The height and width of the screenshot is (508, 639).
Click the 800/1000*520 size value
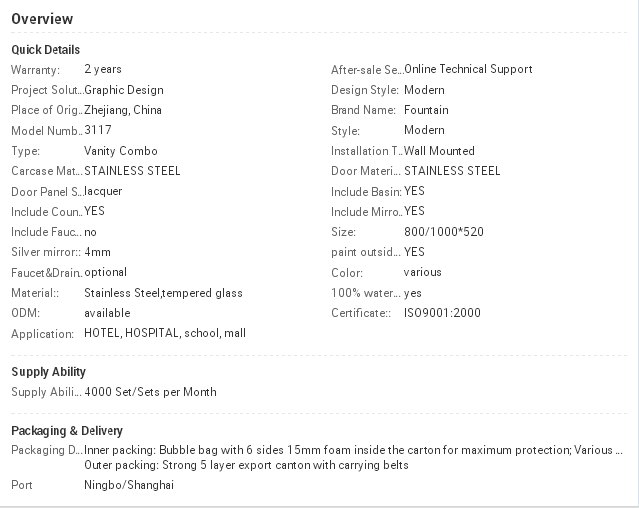[444, 232]
